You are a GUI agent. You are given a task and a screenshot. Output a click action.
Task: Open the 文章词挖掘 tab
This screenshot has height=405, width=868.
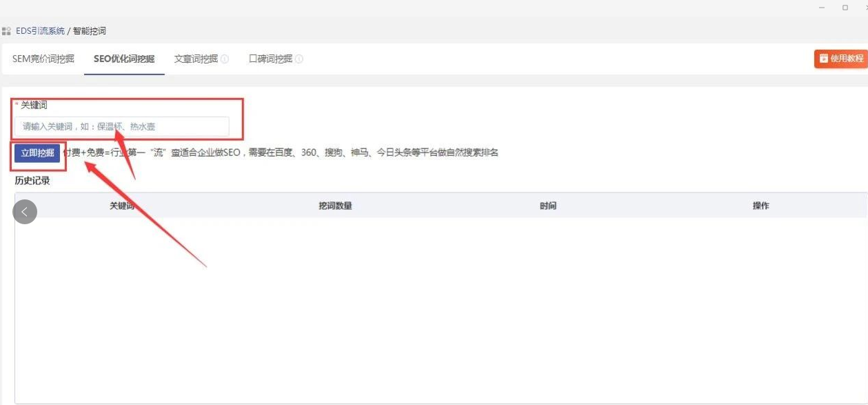point(196,59)
